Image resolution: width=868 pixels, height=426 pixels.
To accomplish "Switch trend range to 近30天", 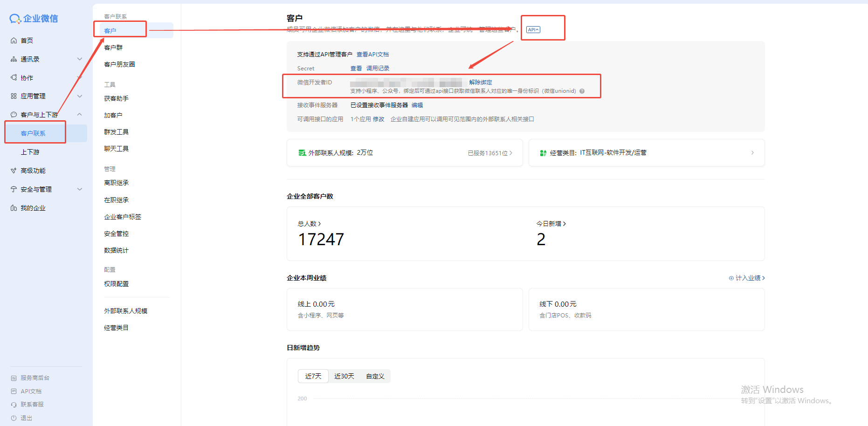I will (344, 376).
